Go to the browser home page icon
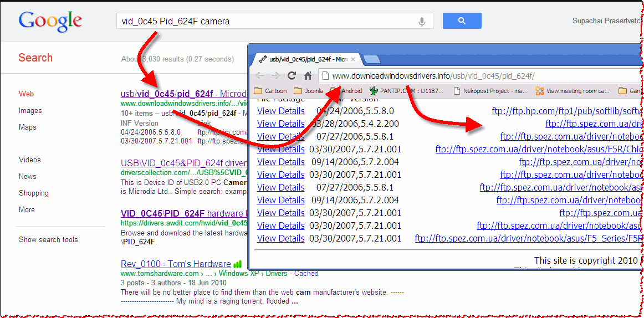Screen dimensions: 644x318 308,76
